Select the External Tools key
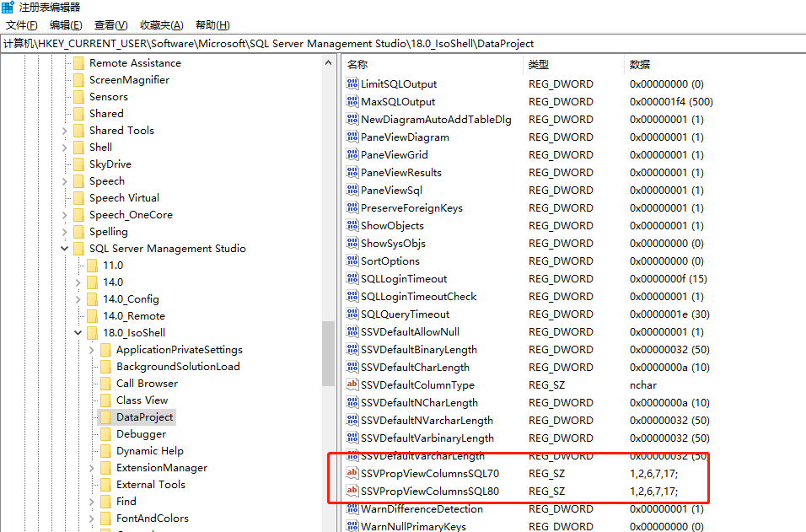This screenshot has height=532, width=806. (x=151, y=485)
